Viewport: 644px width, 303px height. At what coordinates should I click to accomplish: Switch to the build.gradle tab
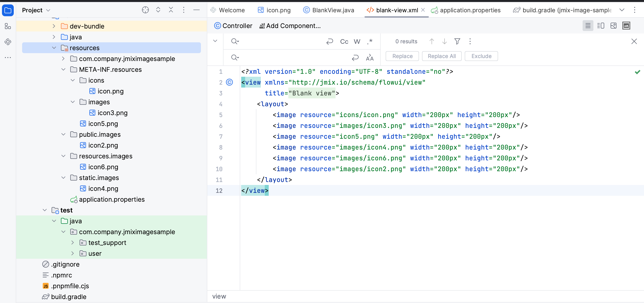tap(562, 10)
